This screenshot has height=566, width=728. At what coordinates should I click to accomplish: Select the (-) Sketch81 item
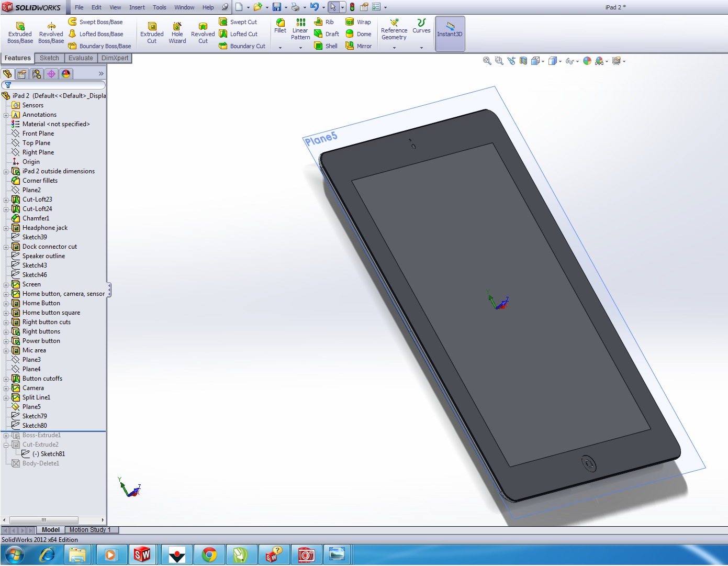tap(49, 454)
